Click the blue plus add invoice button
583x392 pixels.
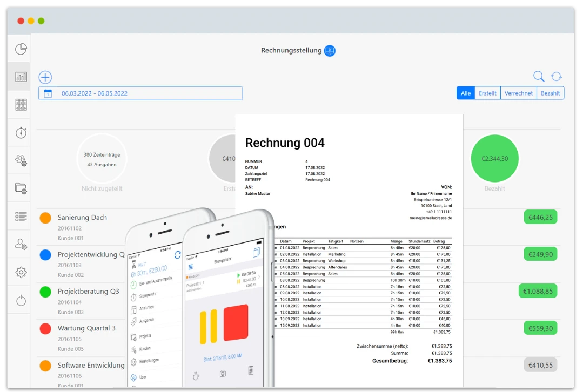click(x=45, y=77)
